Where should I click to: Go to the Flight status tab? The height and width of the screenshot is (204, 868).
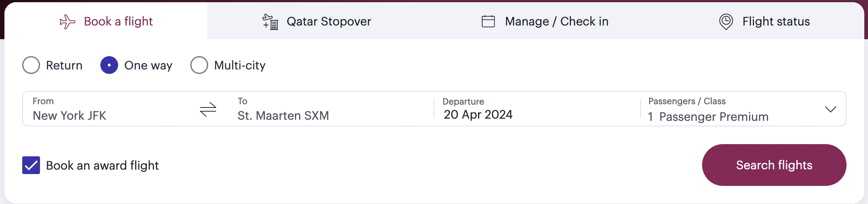pos(776,21)
